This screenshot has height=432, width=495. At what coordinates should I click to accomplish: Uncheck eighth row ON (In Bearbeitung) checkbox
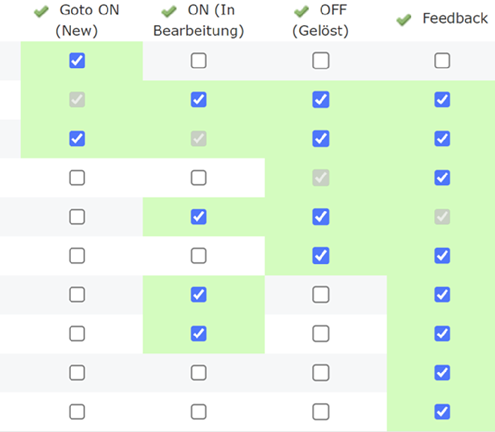[x=199, y=334]
